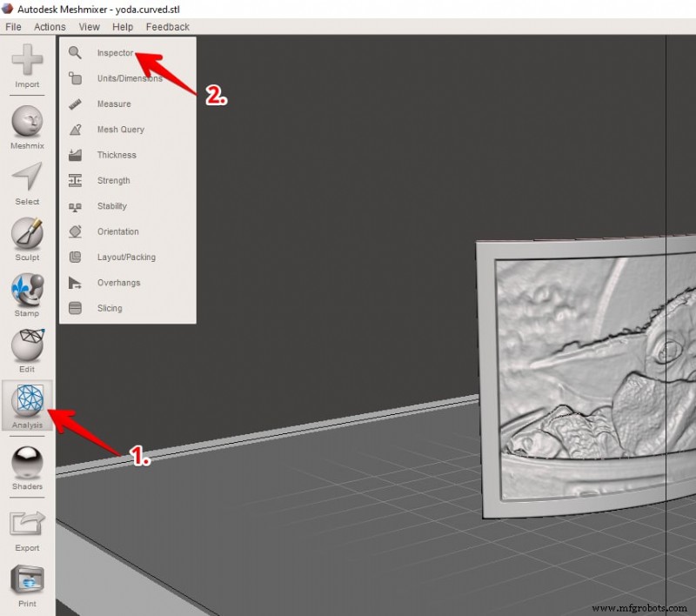Click the Strength icon

pyautogui.click(x=75, y=181)
